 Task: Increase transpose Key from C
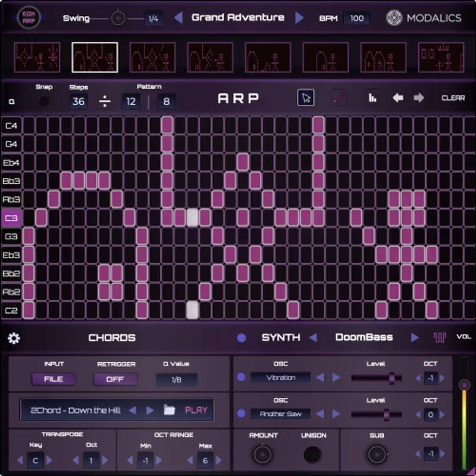[49, 461]
